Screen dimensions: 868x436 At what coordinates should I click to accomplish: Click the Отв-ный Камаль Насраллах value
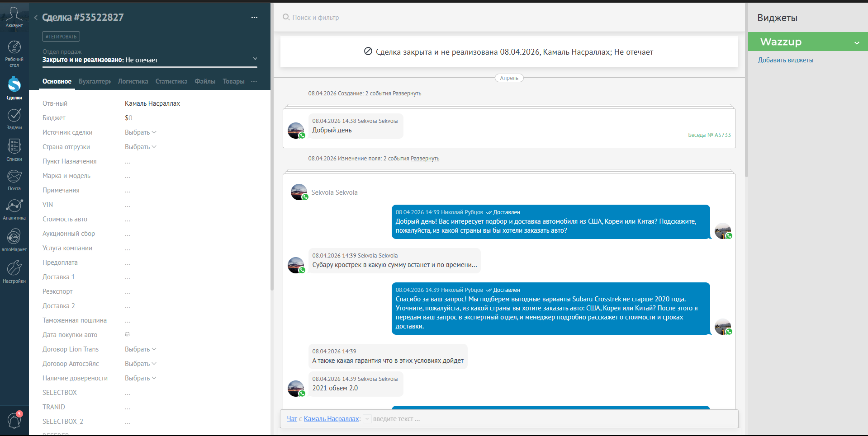tap(152, 103)
